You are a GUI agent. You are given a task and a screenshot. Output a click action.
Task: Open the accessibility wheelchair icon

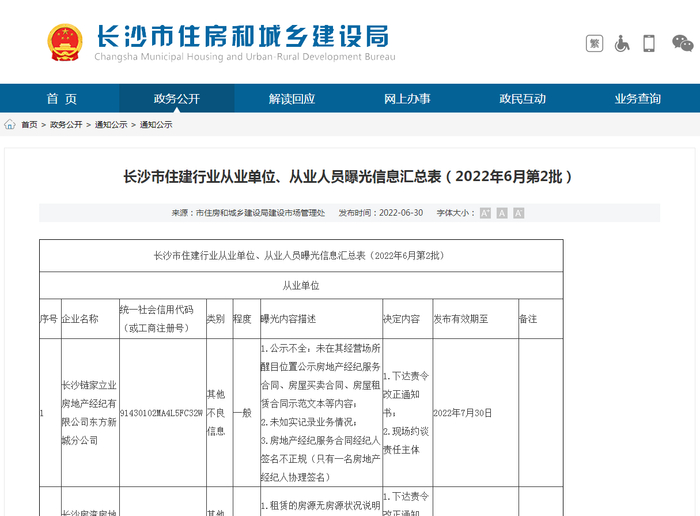coord(621,44)
